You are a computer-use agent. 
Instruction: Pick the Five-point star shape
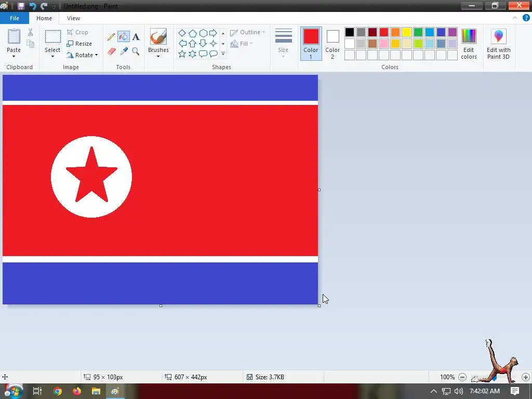click(x=182, y=54)
